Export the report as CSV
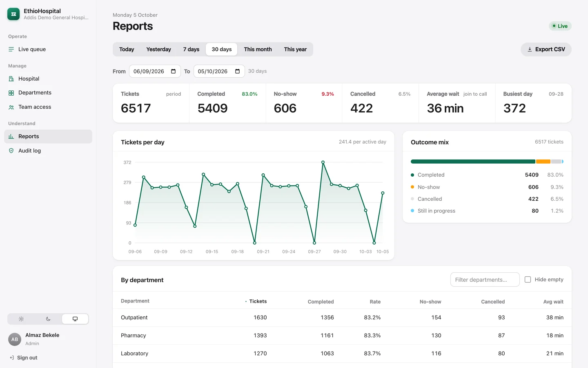 (x=546, y=49)
